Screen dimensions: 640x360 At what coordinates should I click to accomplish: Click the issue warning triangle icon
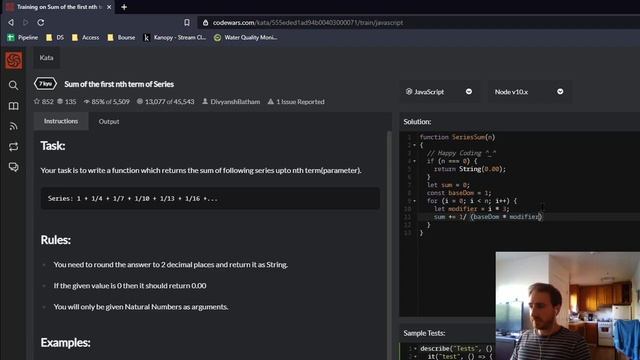click(x=270, y=101)
